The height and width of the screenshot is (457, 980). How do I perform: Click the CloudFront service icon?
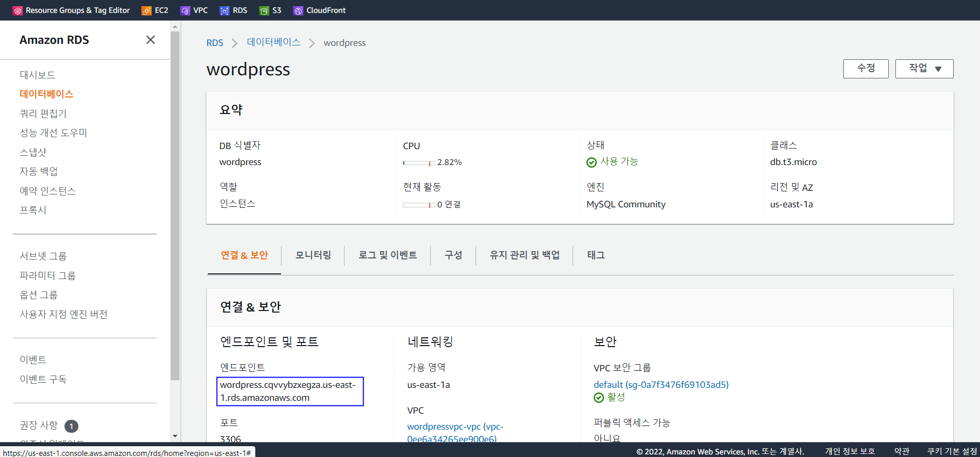pos(298,10)
